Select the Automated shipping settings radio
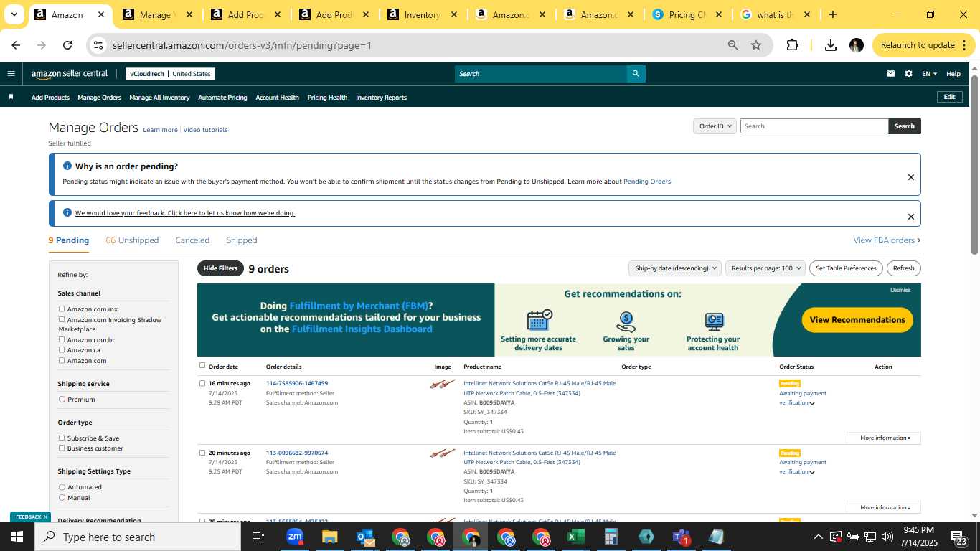This screenshot has width=980, height=551. tap(62, 487)
